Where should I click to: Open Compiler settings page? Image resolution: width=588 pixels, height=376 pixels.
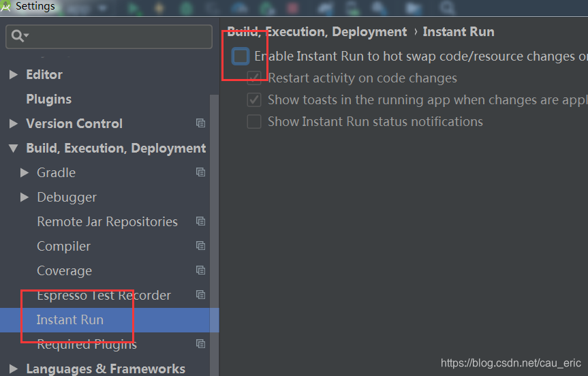pos(64,247)
